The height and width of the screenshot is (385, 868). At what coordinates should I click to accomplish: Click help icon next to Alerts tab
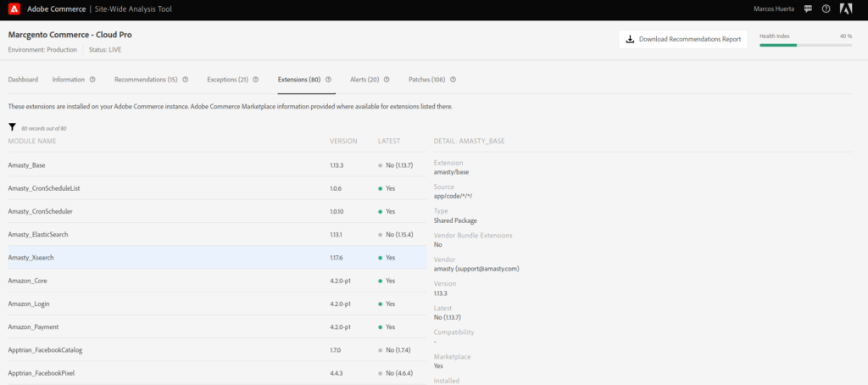[x=387, y=79]
